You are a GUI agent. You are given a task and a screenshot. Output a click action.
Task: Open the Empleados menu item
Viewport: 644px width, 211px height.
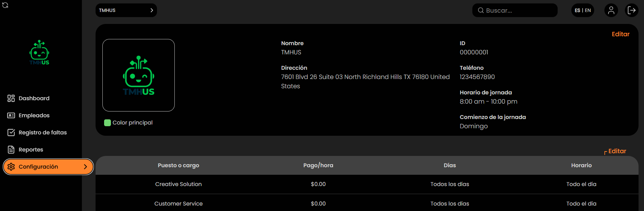[x=34, y=116]
